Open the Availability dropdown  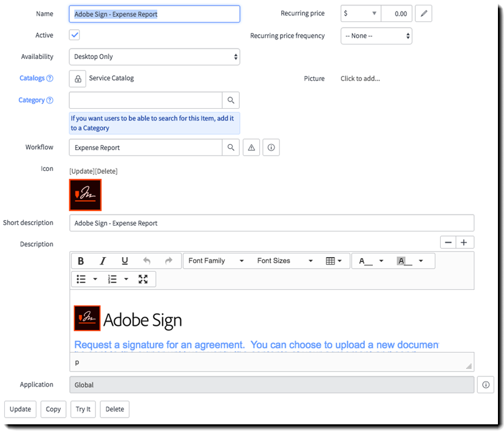(154, 57)
